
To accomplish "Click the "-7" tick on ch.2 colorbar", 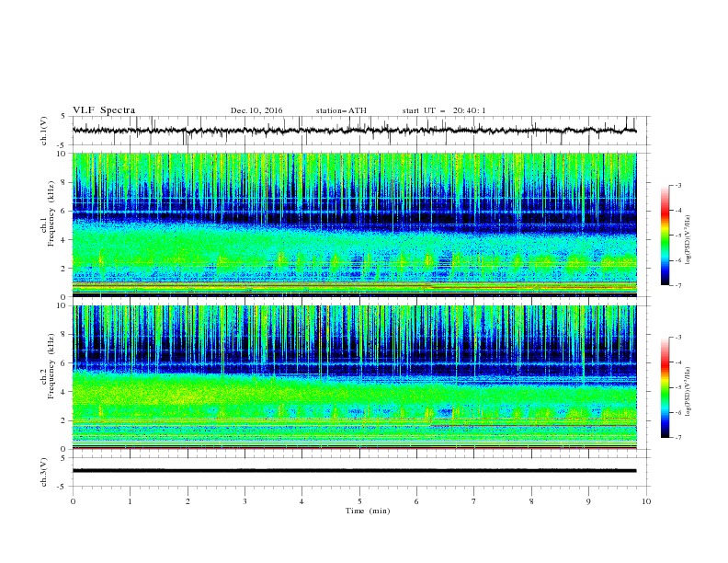I will click(678, 437).
